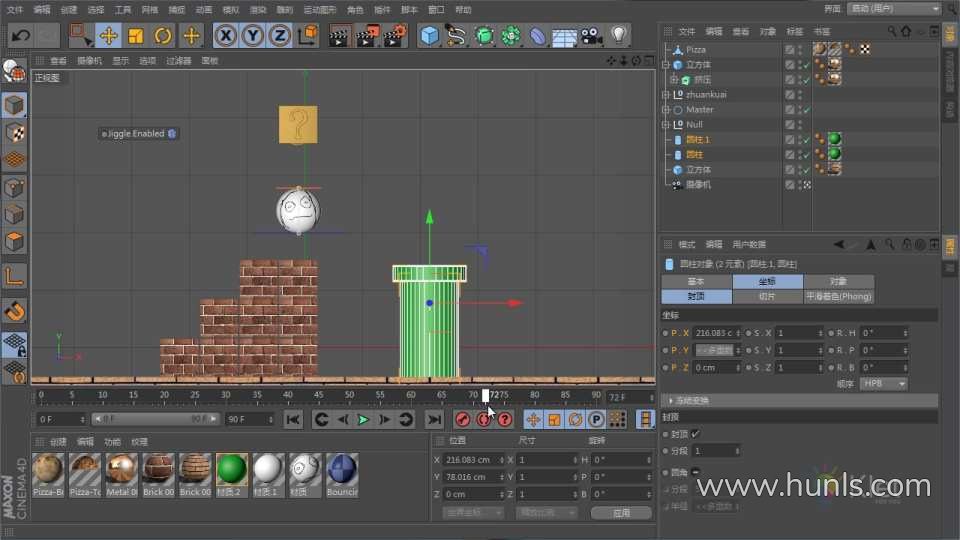Go to end of animation
This screenshot has height=540, width=960.
point(434,419)
